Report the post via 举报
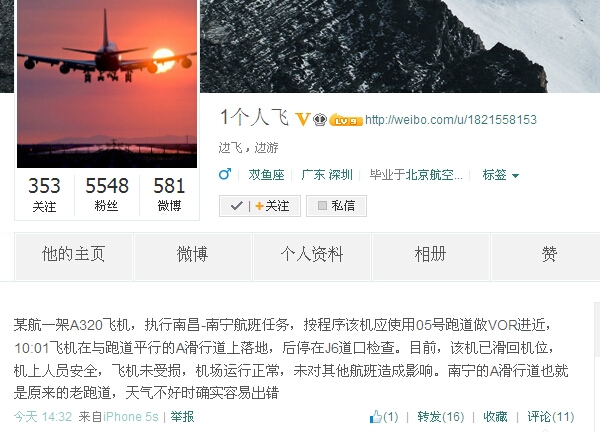This screenshot has height=432, width=600. point(183,416)
